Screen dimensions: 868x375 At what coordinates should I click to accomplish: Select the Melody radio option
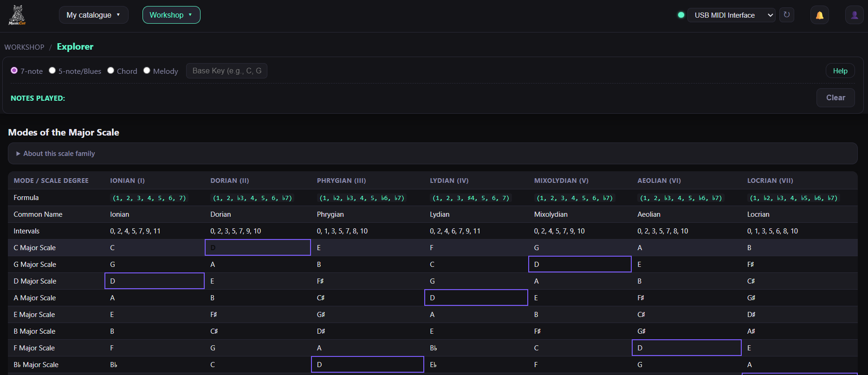(147, 71)
